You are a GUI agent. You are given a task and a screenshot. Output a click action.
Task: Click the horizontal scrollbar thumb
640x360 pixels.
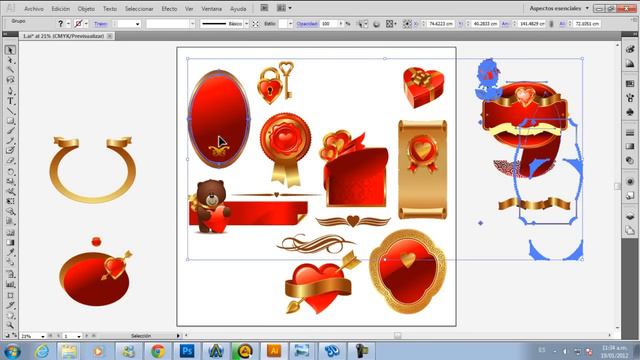(x=397, y=336)
